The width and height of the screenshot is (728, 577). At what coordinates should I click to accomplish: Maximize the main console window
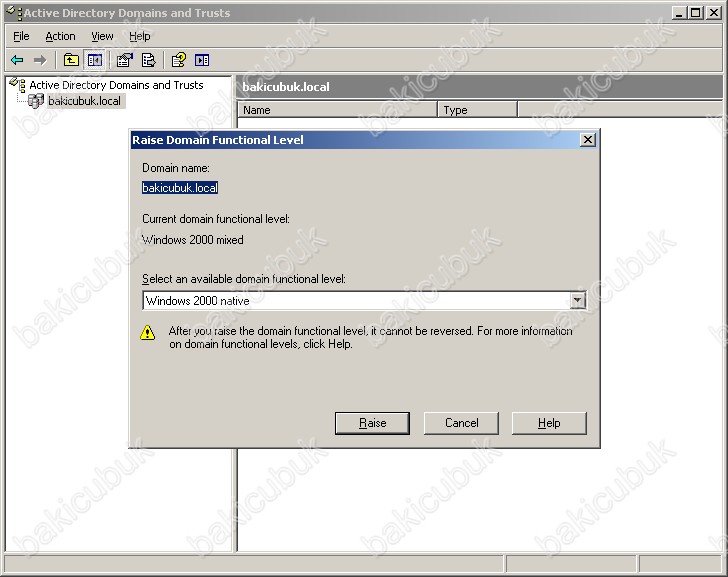tap(695, 13)
